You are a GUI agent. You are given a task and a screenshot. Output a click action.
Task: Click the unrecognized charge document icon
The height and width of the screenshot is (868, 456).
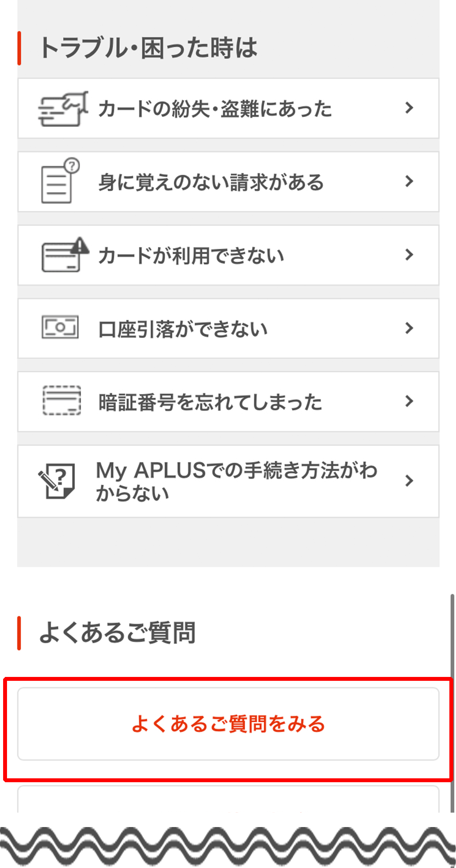(60, 181)
